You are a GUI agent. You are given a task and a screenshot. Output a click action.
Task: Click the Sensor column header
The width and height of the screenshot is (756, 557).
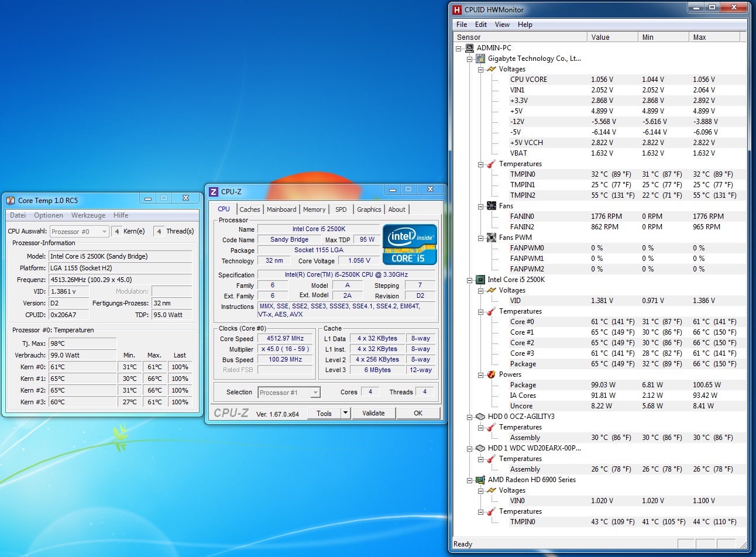(x=520, y=37)
